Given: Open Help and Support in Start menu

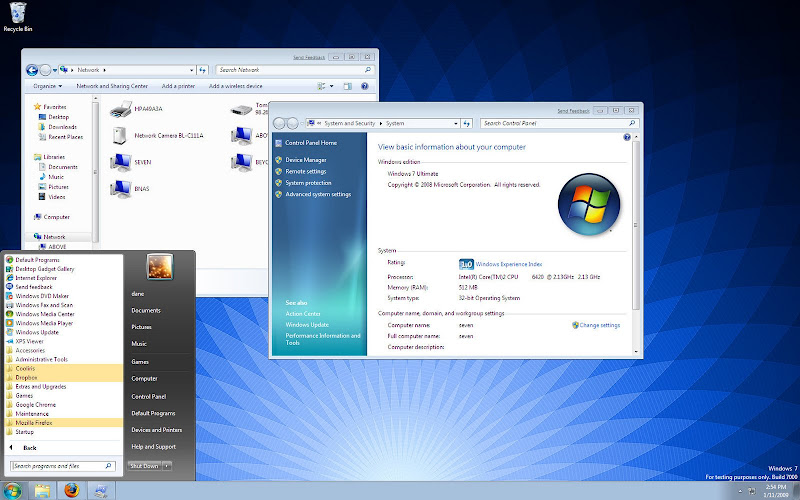Looking at the screenshot, I should click(x=153, y=446).
